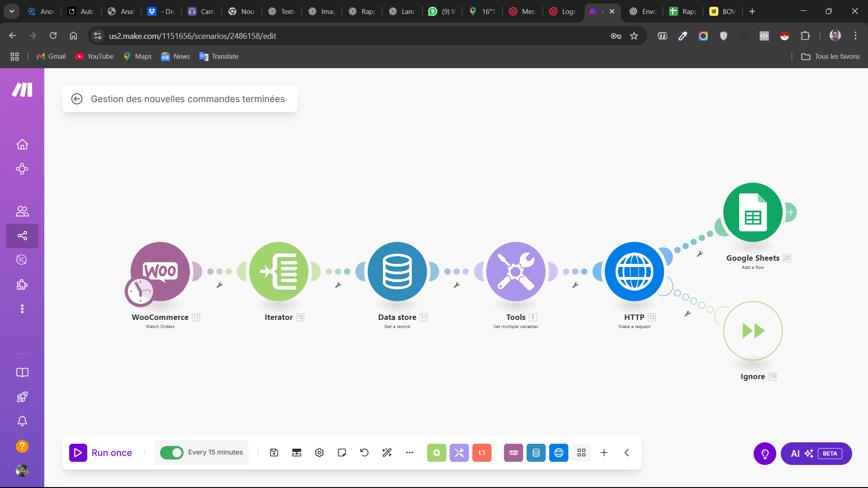Open the Scenarios section in left sidebar

(x=22, y=235)
